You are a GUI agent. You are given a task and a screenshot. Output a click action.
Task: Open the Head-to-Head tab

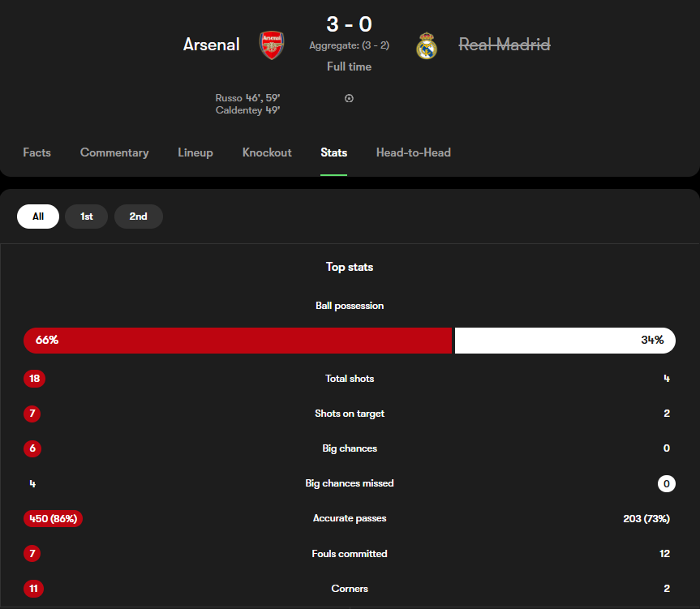pyautogui.click(x=414, y=152)
